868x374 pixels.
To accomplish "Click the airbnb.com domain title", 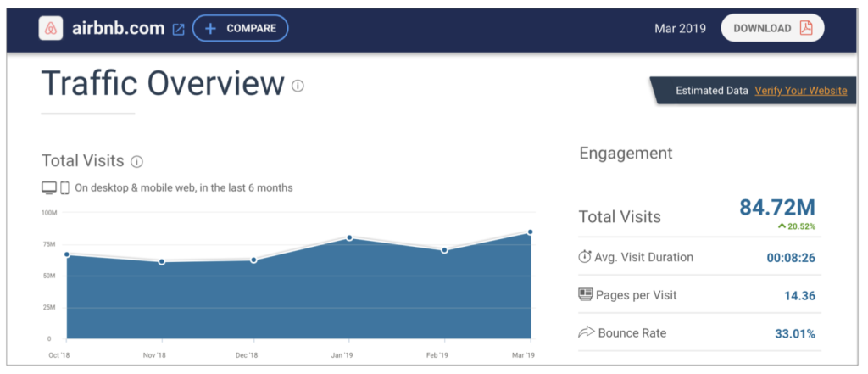I will pyautogui.click(x=118, y=28).
